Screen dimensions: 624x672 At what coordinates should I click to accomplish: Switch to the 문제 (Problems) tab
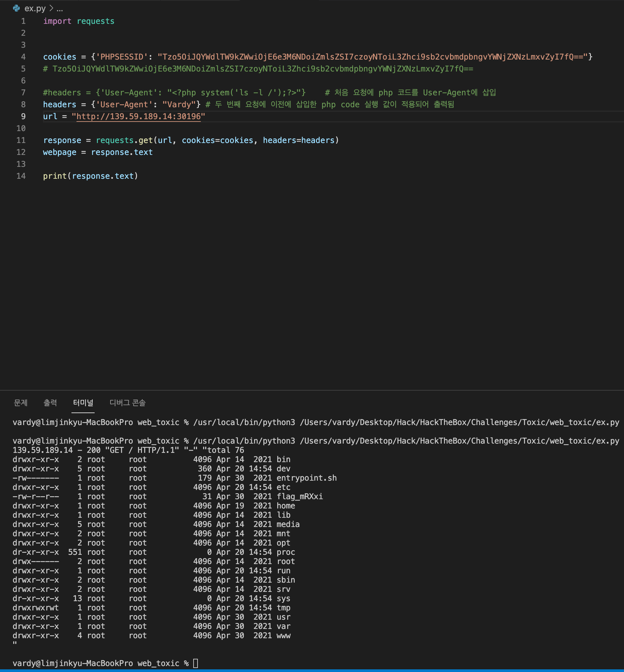21,403
